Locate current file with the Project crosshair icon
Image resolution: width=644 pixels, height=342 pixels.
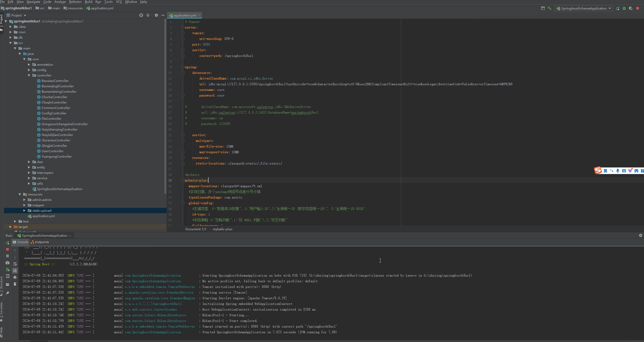141,15
